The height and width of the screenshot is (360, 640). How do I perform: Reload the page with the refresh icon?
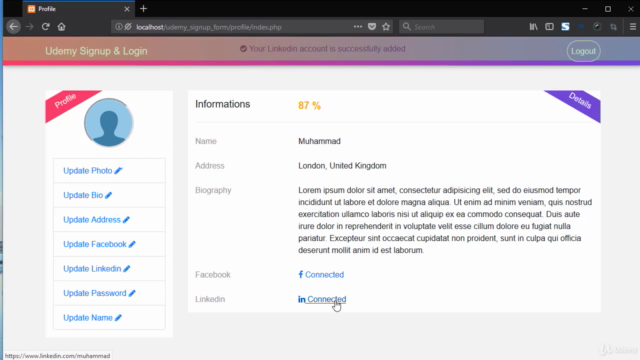click(45, 27)
